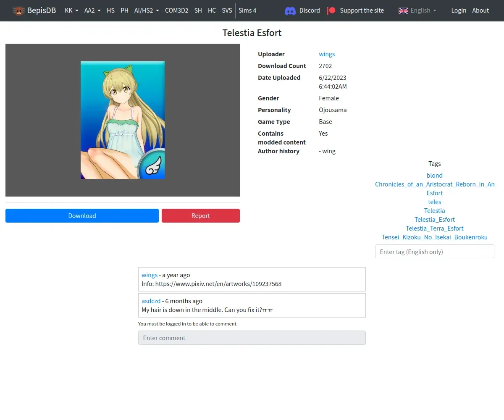The image size is (504, 420).
Task: Click the red Report button
Action: 201,216
